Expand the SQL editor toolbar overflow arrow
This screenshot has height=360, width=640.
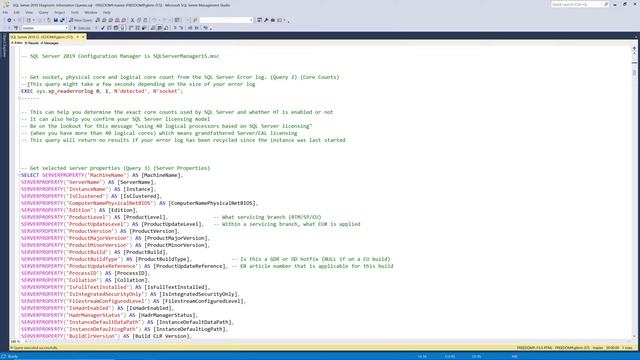click(211, 28)
